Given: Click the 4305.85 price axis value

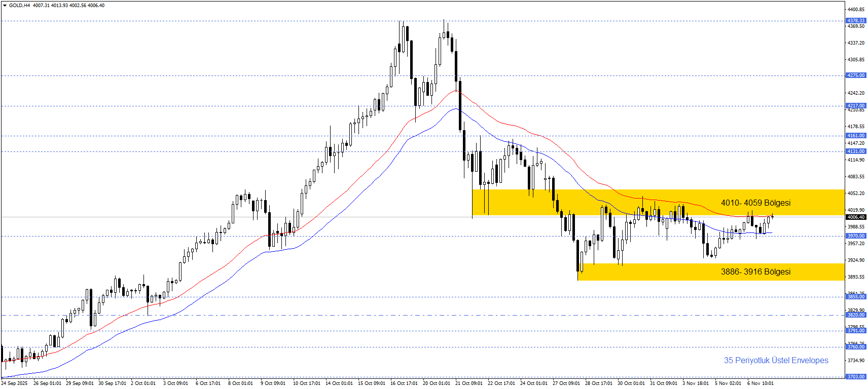Looking at the screenshot, I should 856,60.
